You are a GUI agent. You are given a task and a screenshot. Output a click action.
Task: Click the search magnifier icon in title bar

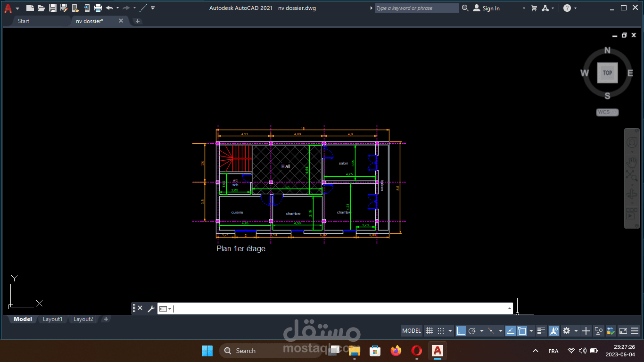[x=465, y=8]
